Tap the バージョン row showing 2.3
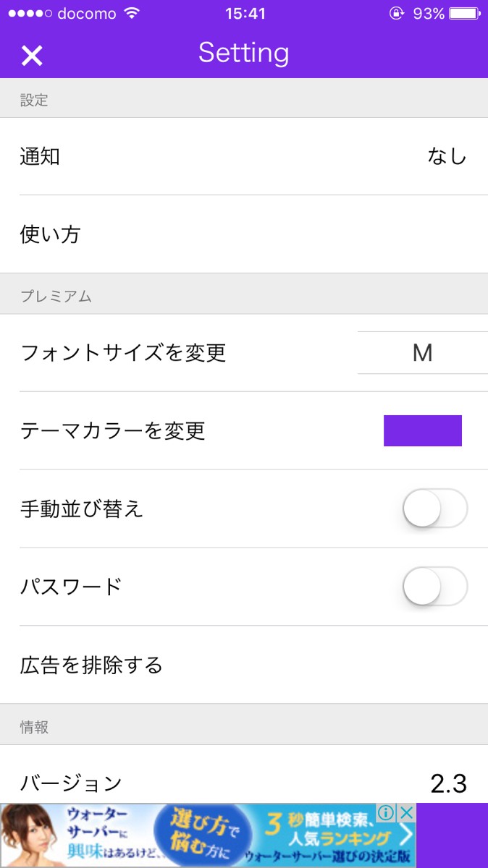 pos(244,782)
